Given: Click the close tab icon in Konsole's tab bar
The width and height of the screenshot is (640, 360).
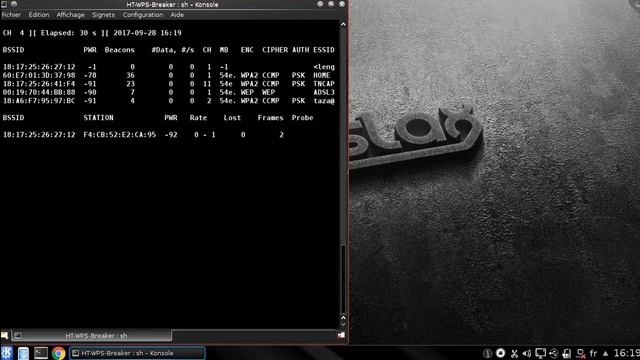Looking at the screenshot, I should click(x=341, y=336).
